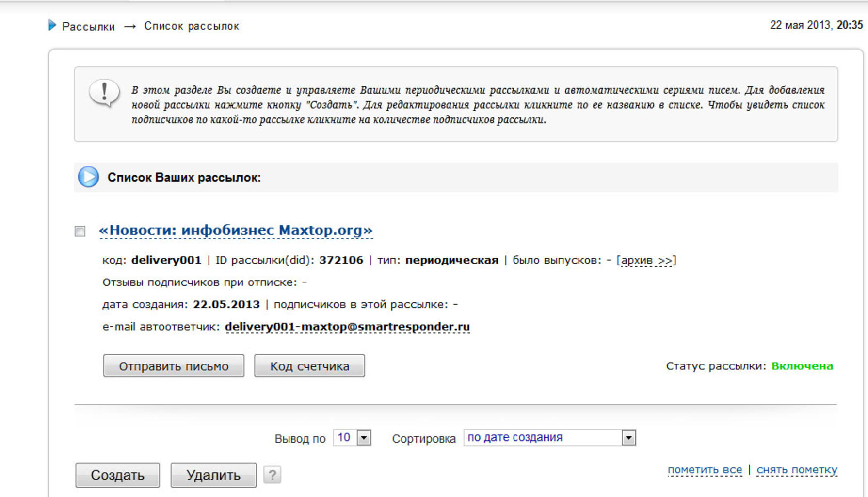Go to Рассылки in the breadcrumb
Viewport: 868px width, 497px height.
tap(88, 26)
